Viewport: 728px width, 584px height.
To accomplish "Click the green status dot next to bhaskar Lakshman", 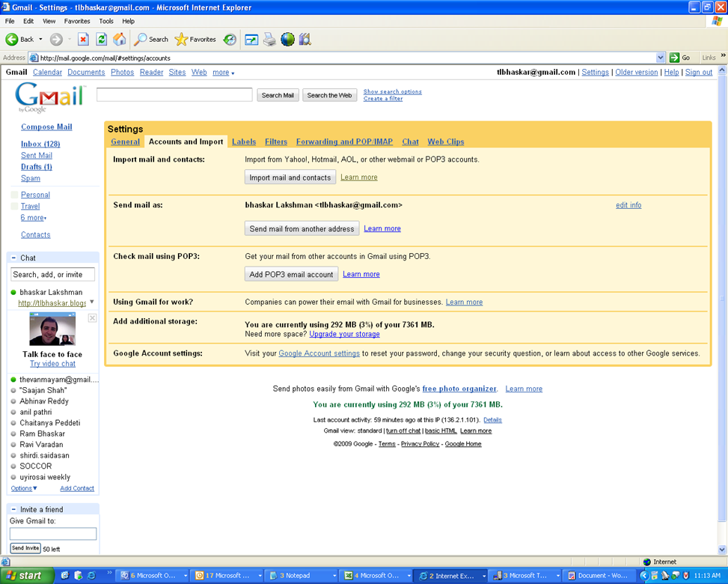I will pos(13,292).
